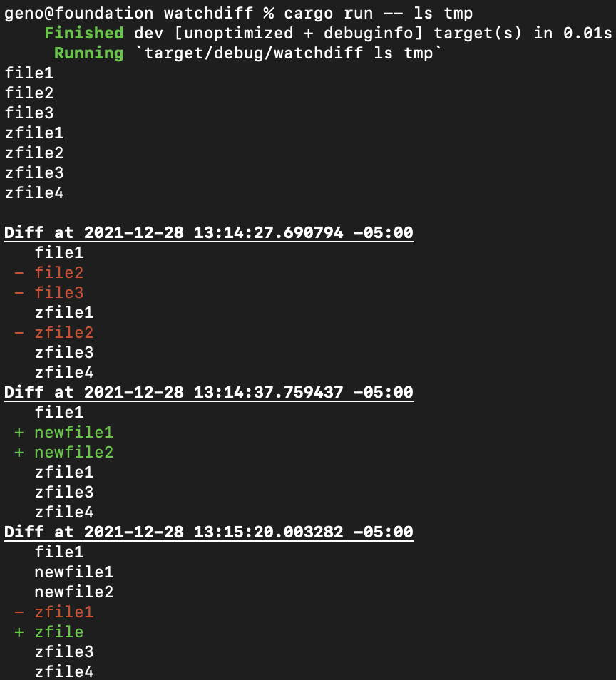
Task: Click "zfile4" in the initial ls listing
Action: tap(34, 192)
